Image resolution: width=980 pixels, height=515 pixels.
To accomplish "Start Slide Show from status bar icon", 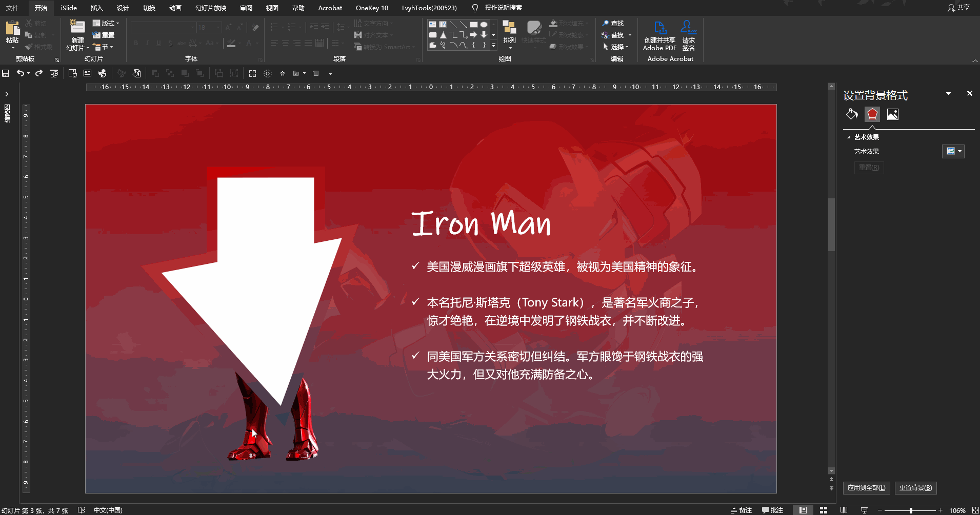I will [864, 510].
